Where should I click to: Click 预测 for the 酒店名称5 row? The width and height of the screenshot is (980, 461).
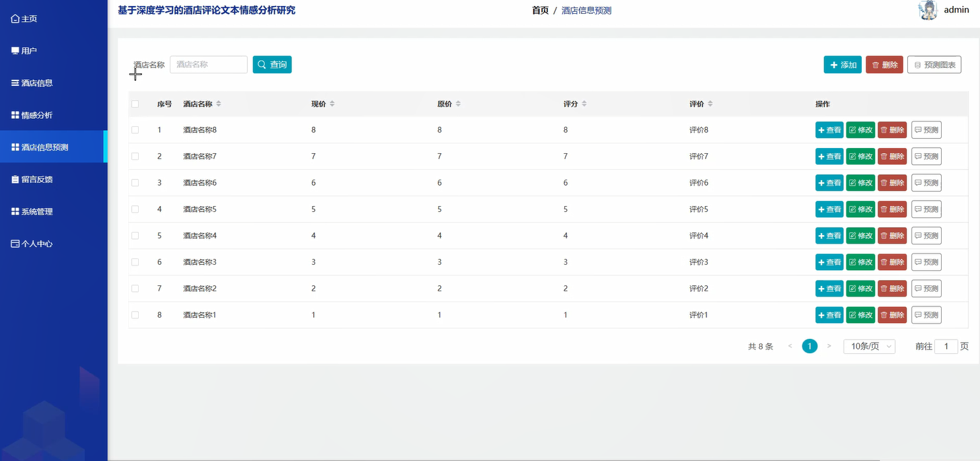pos(926,209)
